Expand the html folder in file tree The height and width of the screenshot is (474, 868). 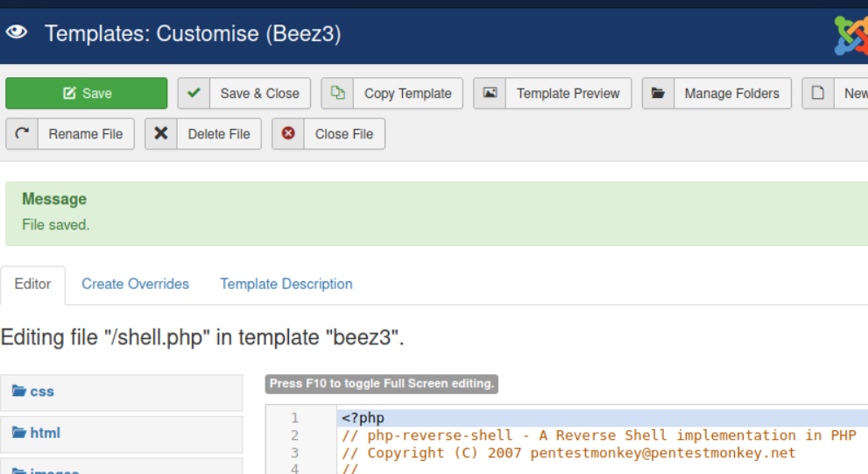[121, 434]
